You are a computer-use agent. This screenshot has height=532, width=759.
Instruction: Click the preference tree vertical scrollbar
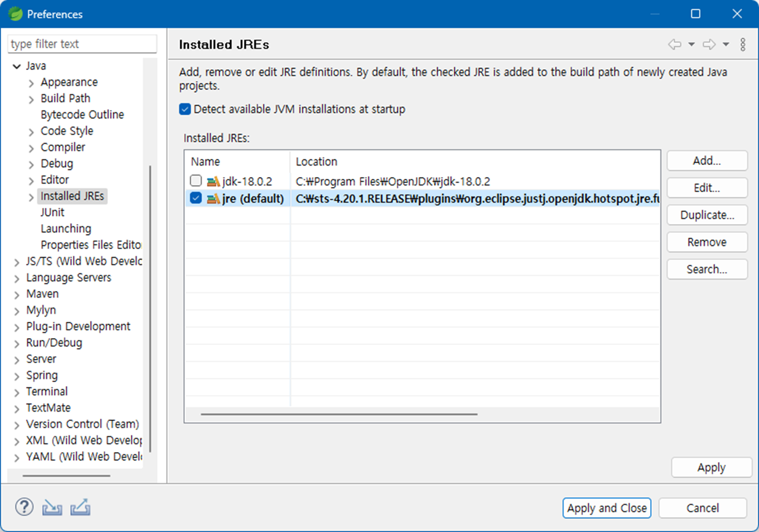click(x=150, y=309)
